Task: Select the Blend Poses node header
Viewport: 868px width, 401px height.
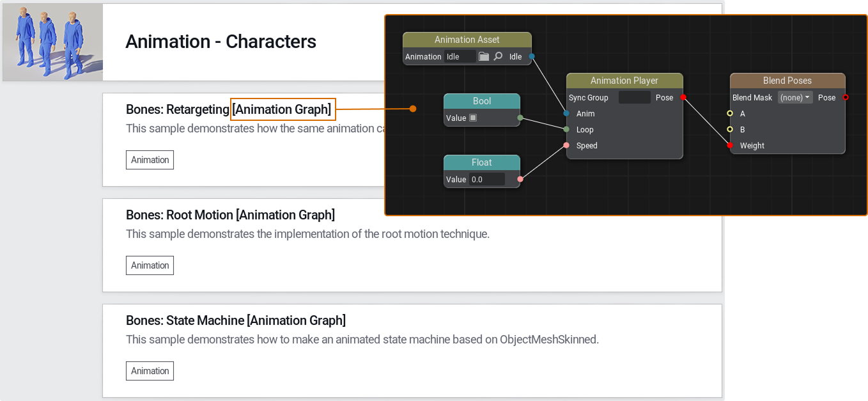Action: pyautogui.click(x=787, y=81)
